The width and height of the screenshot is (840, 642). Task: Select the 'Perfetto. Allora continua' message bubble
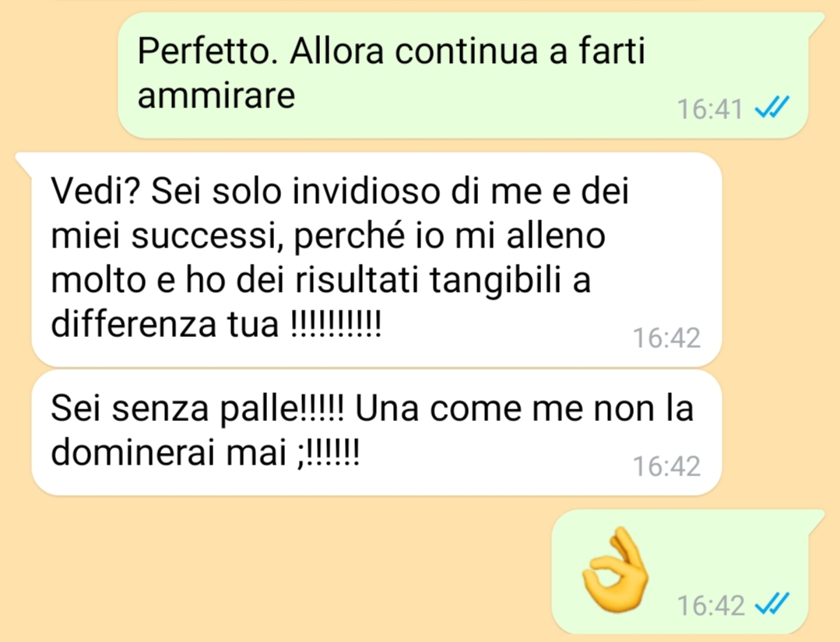tap(463, 75)
